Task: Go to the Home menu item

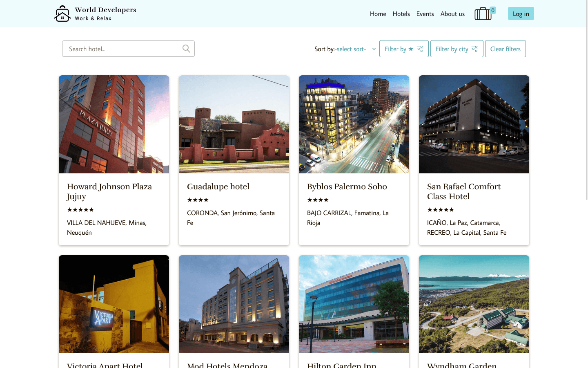Action: pos(378,14)
